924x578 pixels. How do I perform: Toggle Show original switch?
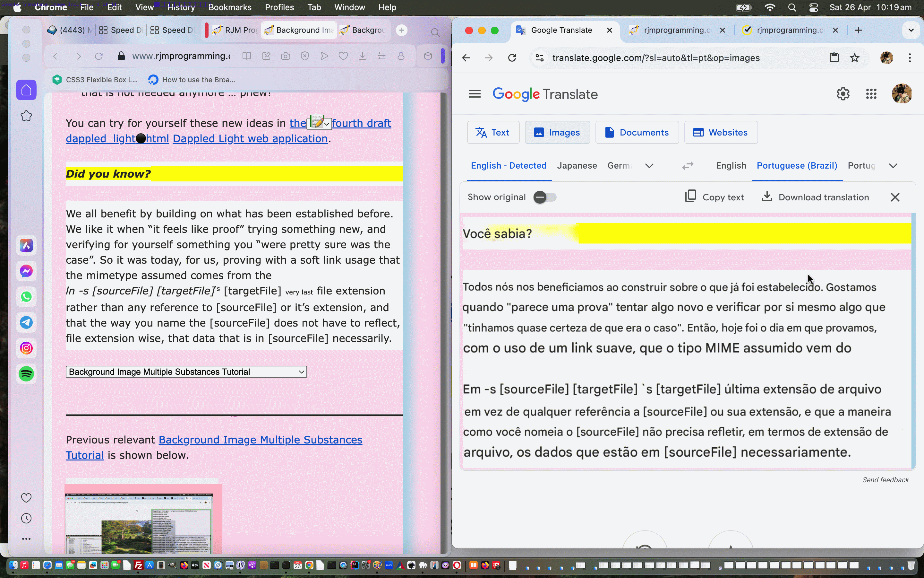(545, 197)
